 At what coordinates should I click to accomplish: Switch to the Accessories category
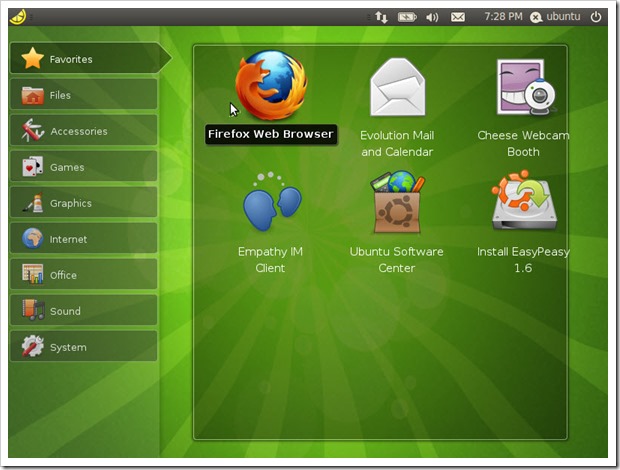pyautogui.click(x=84, y=130)
